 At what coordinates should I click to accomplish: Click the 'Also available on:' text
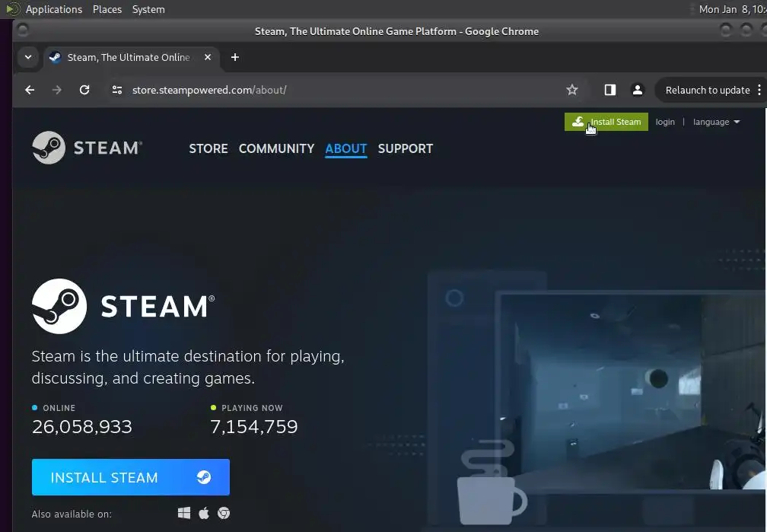tap(72, 514)
